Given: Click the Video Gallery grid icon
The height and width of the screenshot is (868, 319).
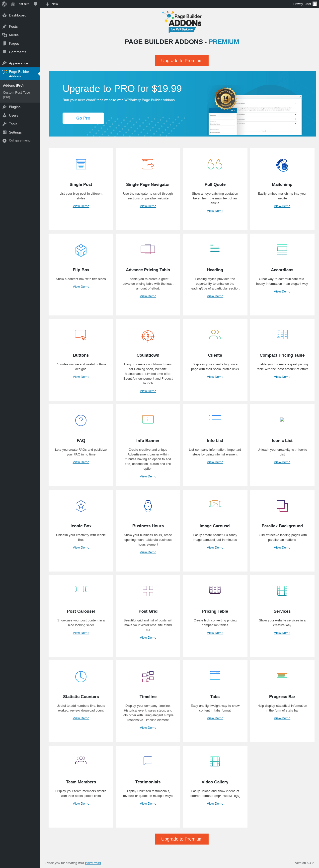Looking at the screenshot, I should click(215, 761).
